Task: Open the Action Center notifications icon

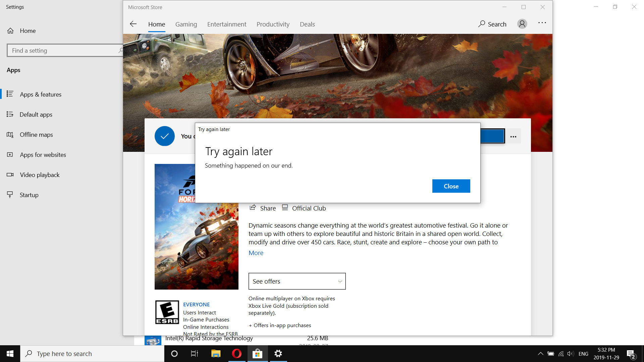Action: click(x=631, y=354)
